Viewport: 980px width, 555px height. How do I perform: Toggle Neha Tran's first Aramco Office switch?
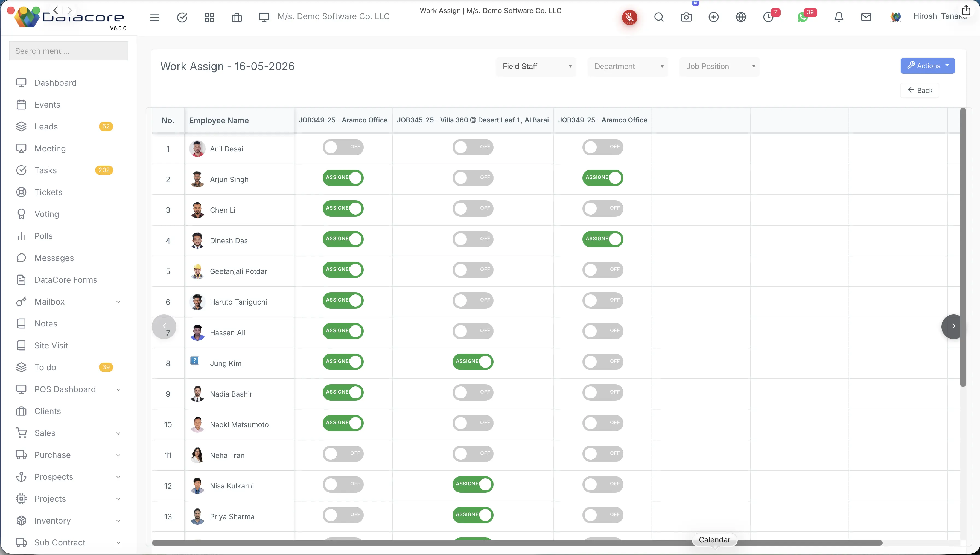343,454
